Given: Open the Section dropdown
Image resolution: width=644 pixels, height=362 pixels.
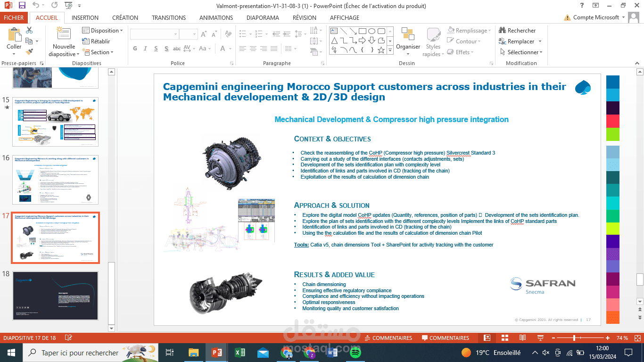Looking at the screenshot, I should point(98,52).
